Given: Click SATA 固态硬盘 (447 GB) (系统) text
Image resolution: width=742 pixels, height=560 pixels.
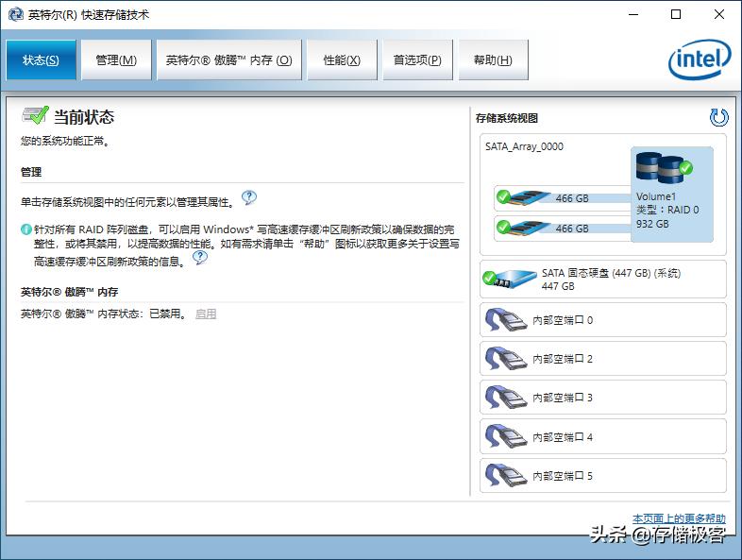Looking at the screenshot, I should [x=611, y=273].
